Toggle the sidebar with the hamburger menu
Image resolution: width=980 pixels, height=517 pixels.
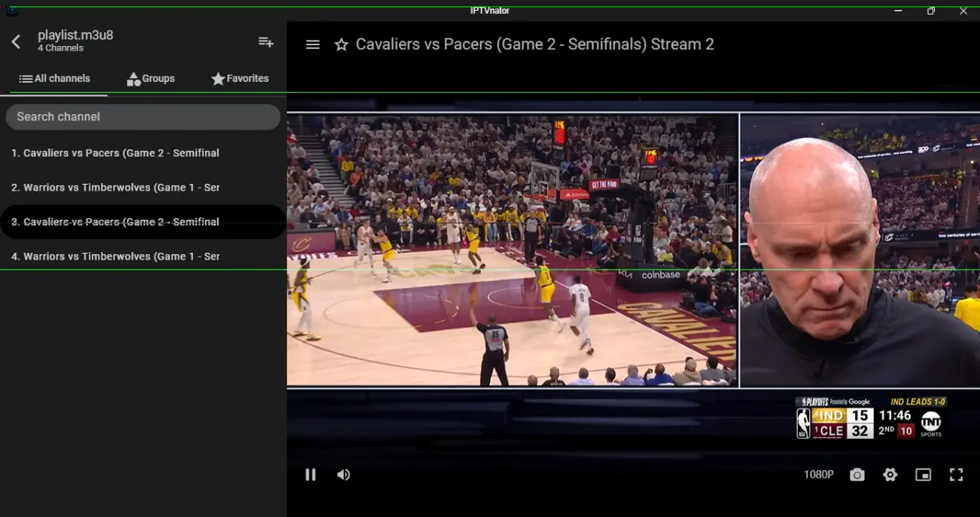312,44
